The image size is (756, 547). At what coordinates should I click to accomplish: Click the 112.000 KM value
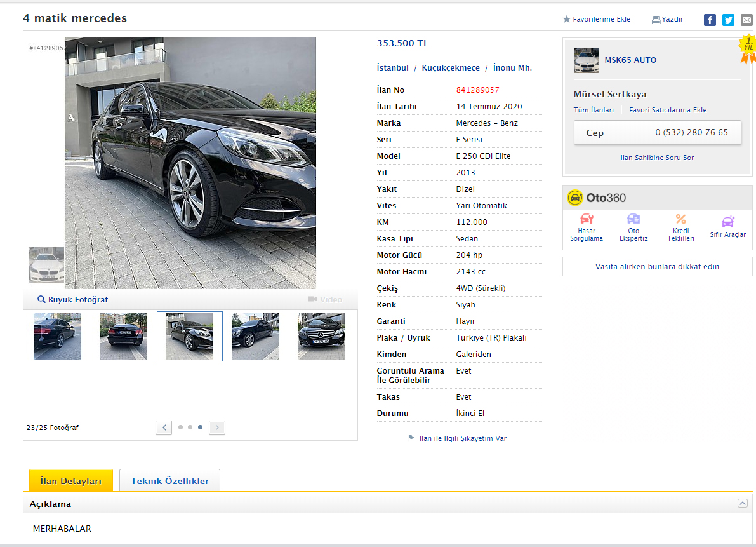click(x=472, y=222)
